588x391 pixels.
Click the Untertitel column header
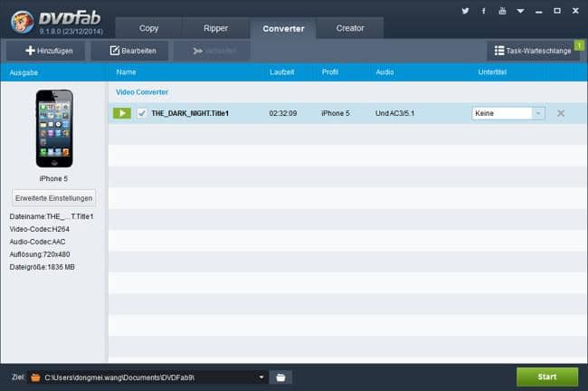coord(492,72)
